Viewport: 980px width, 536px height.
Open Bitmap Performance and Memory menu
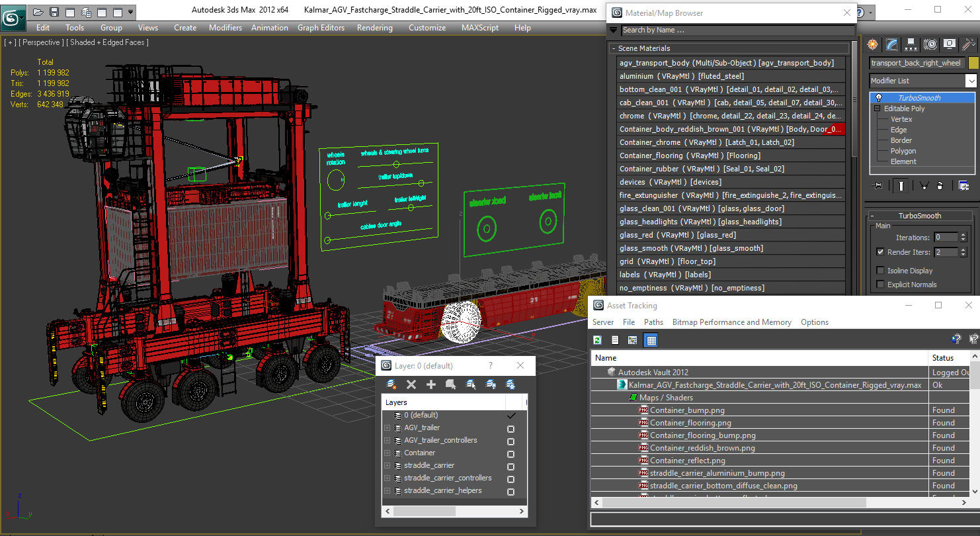[732, 322]
